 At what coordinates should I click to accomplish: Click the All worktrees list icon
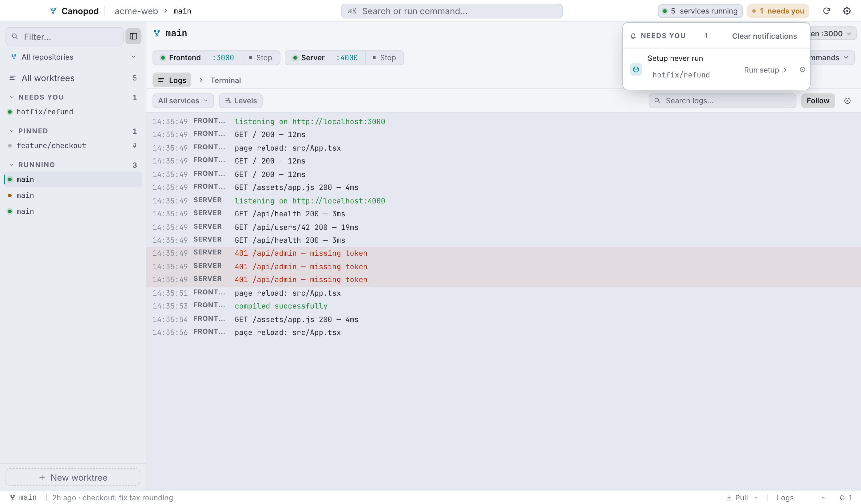[12, 78]
